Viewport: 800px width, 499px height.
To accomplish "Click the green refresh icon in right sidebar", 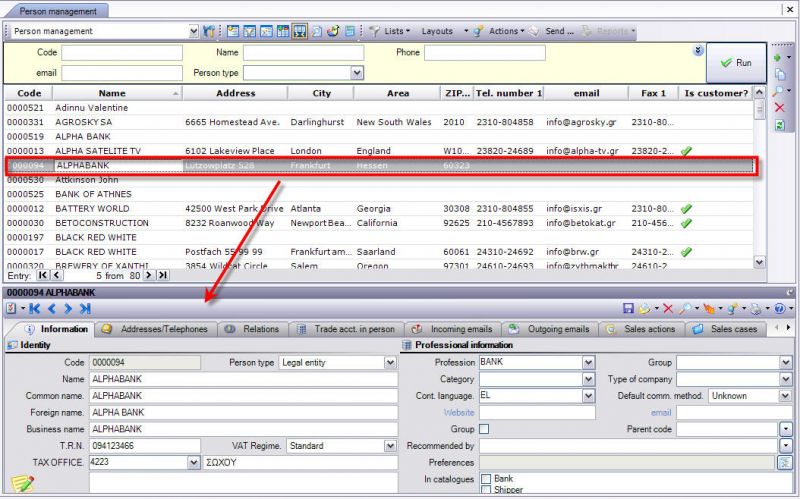I will (x=780, y=125).
